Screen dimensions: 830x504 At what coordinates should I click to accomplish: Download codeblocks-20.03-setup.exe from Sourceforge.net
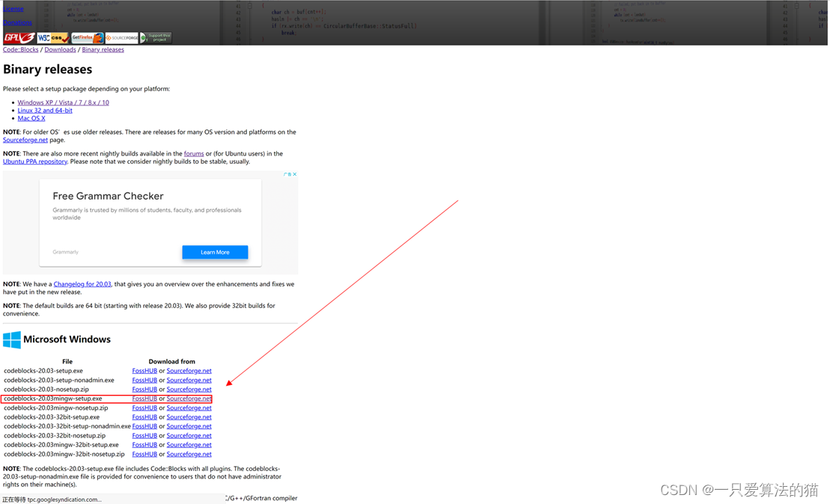(189, 371)
